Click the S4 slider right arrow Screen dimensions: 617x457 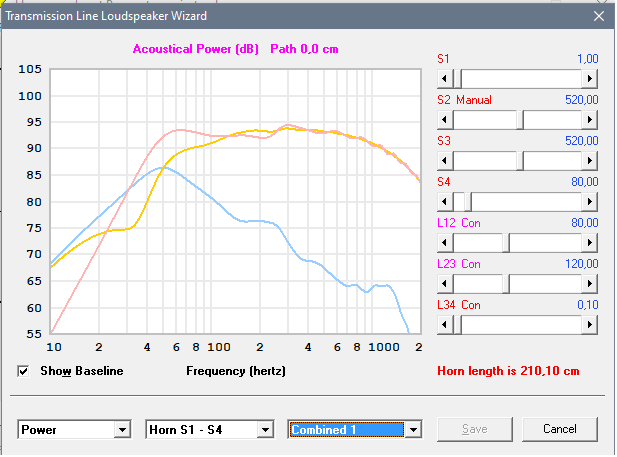(590, 200)
